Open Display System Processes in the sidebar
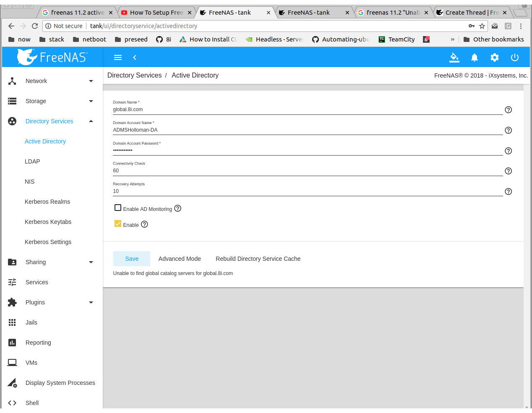This screenshot has height=413, width=532. 60,383
